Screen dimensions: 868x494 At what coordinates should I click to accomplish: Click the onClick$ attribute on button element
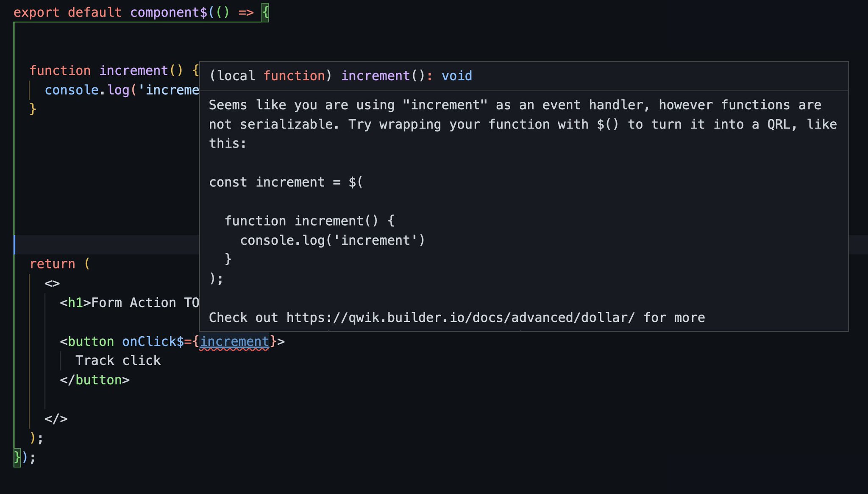(153, 341)
